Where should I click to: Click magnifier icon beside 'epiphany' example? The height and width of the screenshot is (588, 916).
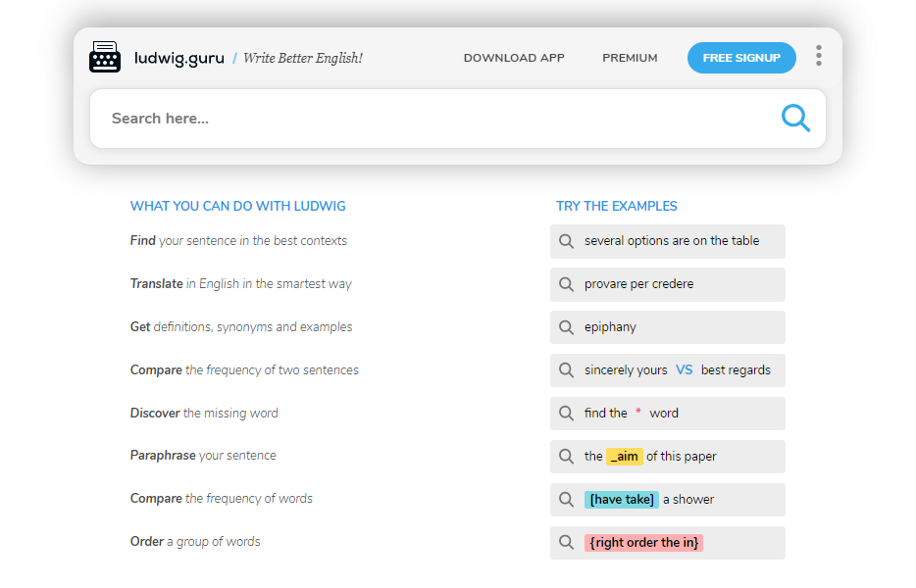coord(566,327)
